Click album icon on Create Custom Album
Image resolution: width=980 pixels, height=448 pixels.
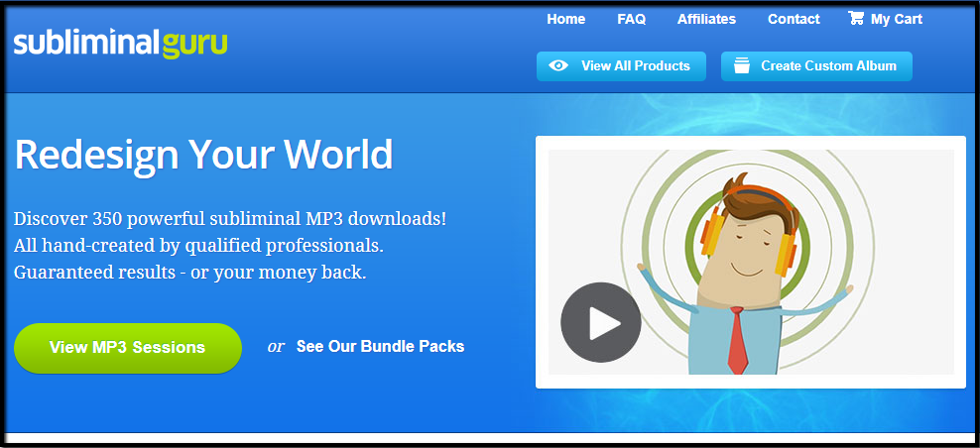(742, 65)
